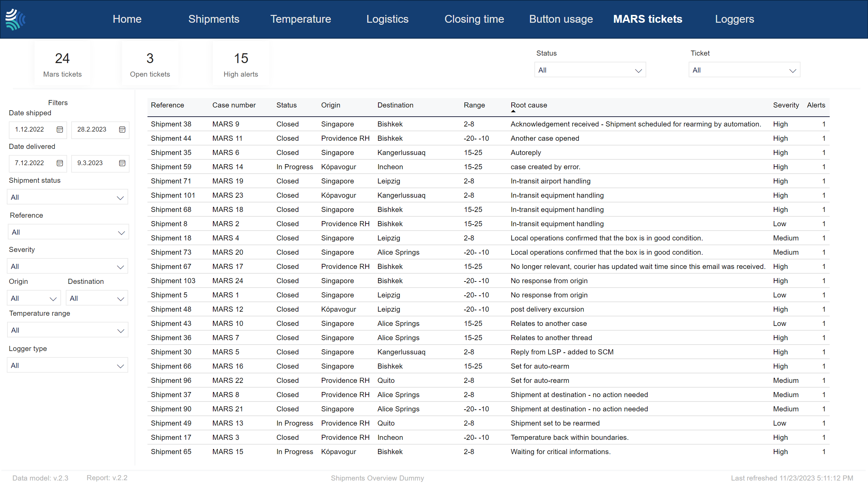Click the Date shipped start field 1.12.2022
The width and height of the screenshot is (868, 488).
[x=38, y=130]
